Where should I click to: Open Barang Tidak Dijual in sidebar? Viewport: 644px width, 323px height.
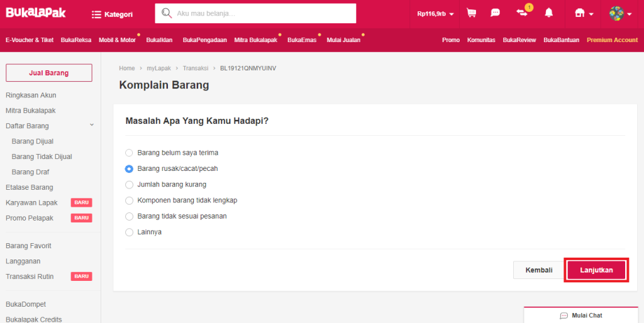(42, 156)
